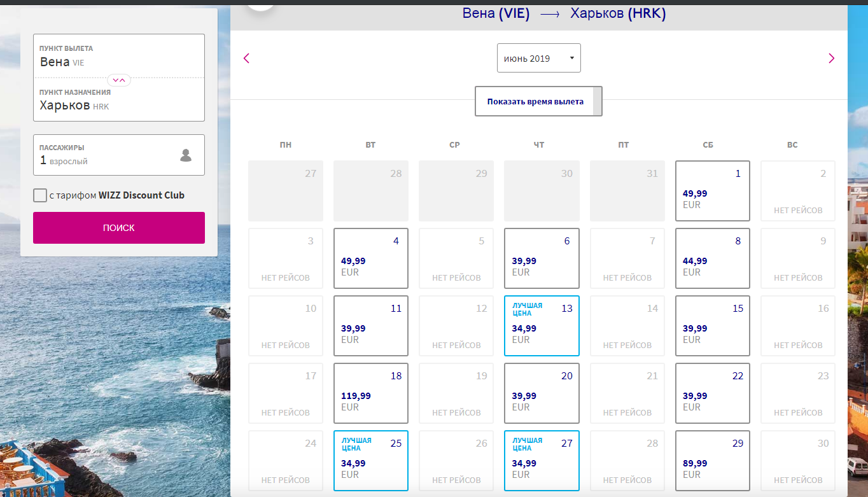
Task: Click the СБ weekday header
Action: [708, 145]
